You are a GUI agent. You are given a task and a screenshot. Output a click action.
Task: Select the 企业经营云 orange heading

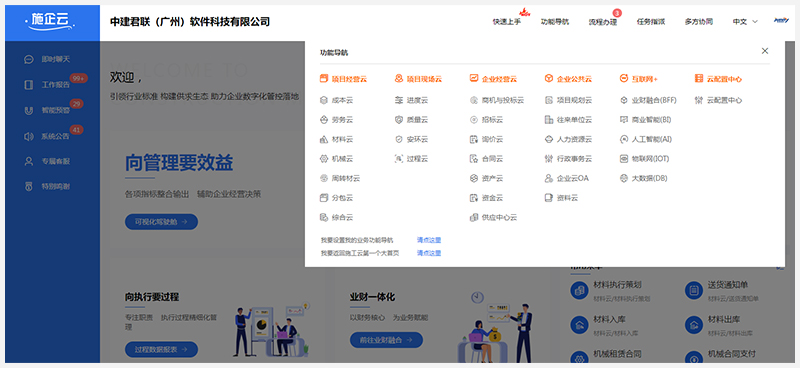[x=493, y=79]
